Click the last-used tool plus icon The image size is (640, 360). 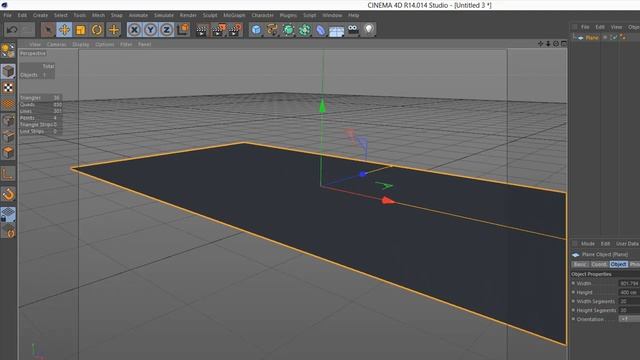point(113,30)
